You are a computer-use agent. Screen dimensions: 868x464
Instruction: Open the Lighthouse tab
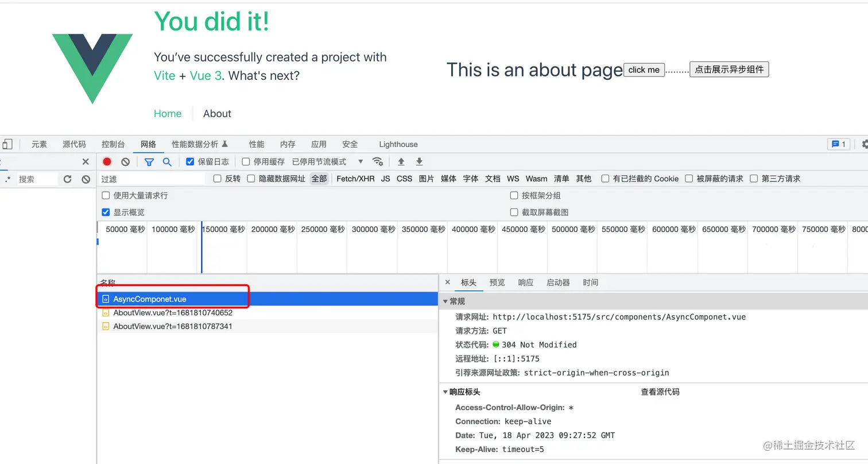(398, 144)
